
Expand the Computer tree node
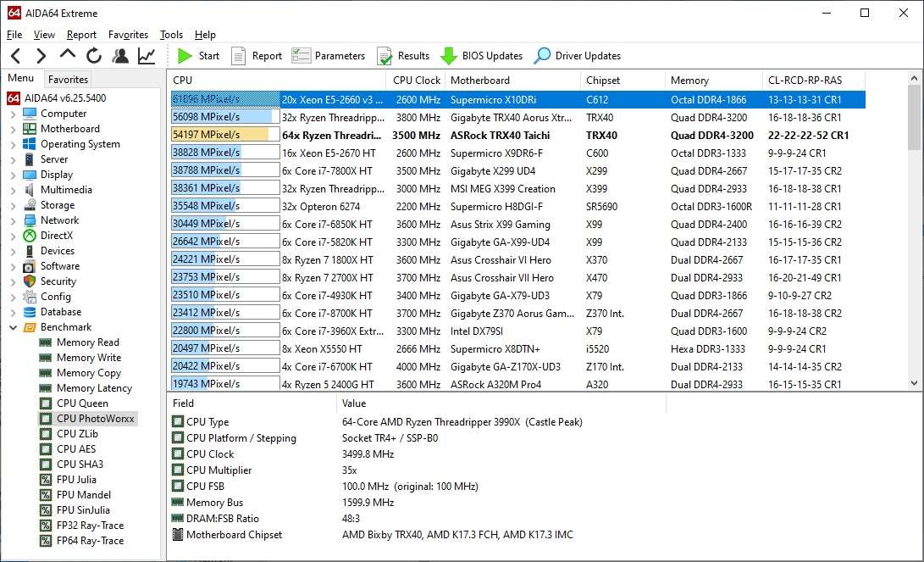13,114
